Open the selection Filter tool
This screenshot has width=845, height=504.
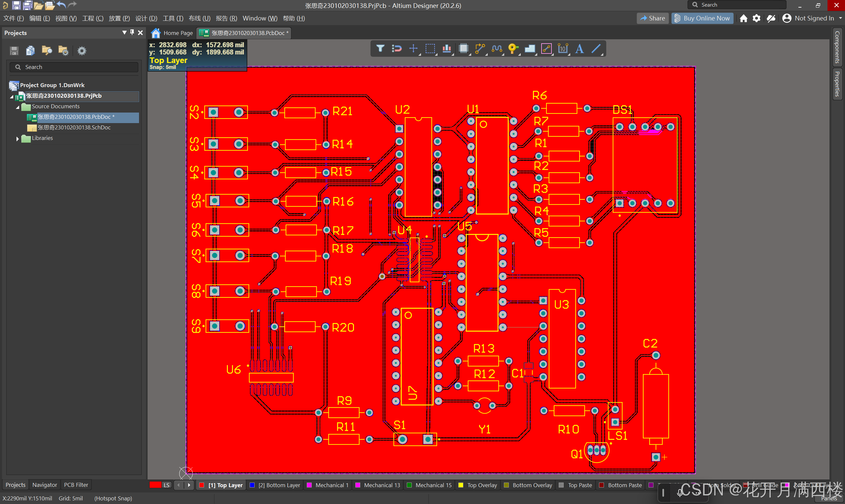[380, 49]
